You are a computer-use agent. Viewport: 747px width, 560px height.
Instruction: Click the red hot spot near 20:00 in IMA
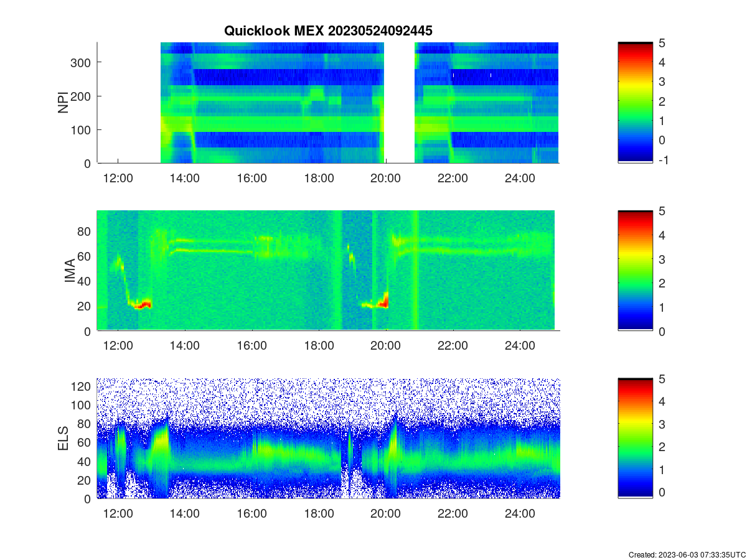tap(383, 302)
